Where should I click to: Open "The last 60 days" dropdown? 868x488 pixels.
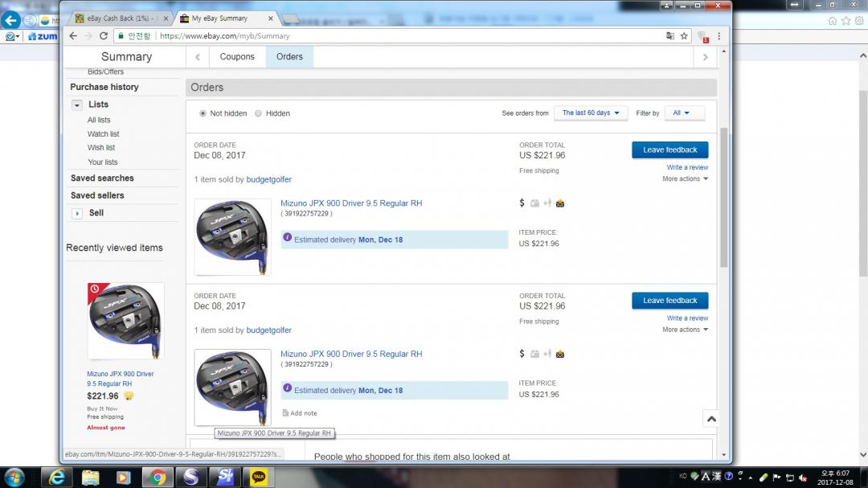[x=591, y=113]
